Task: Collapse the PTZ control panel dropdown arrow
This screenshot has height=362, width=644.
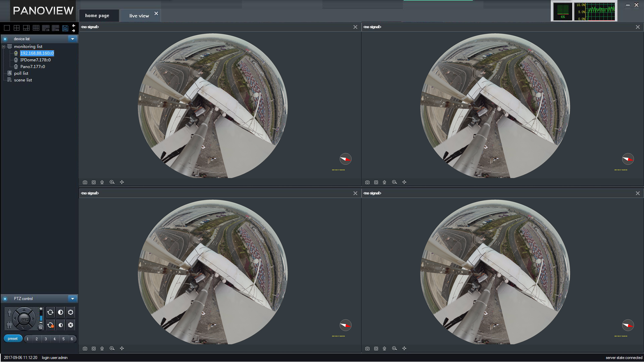Action: pos(72,299)
